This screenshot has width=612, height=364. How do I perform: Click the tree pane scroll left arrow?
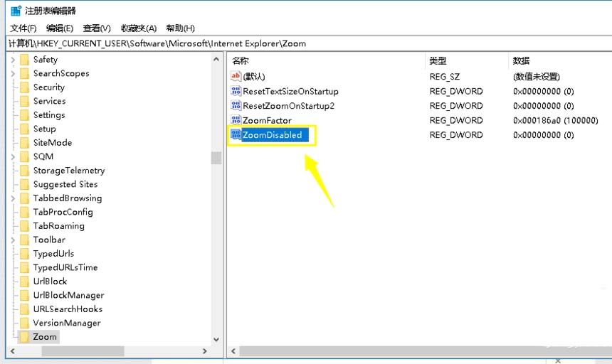pyautogui.click(x=13, y=351)
